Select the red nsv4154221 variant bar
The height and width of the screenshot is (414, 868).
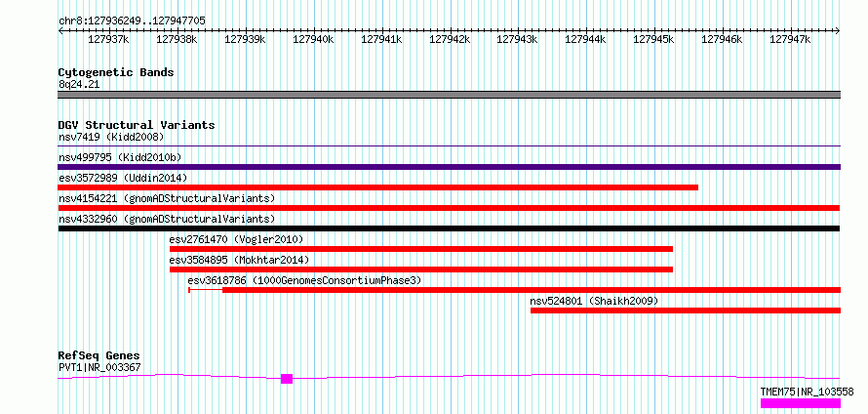(x=449, y=208)
